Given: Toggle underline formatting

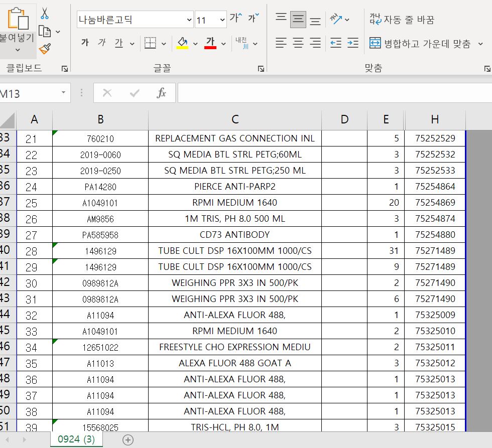Looking at the screenshot, I should click(118, 42).
